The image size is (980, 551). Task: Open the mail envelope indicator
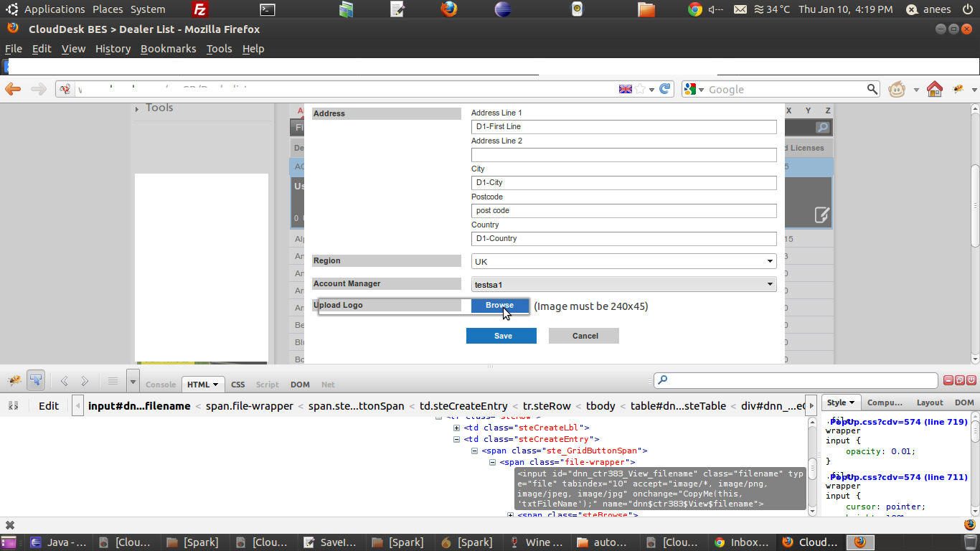(740, 9)
